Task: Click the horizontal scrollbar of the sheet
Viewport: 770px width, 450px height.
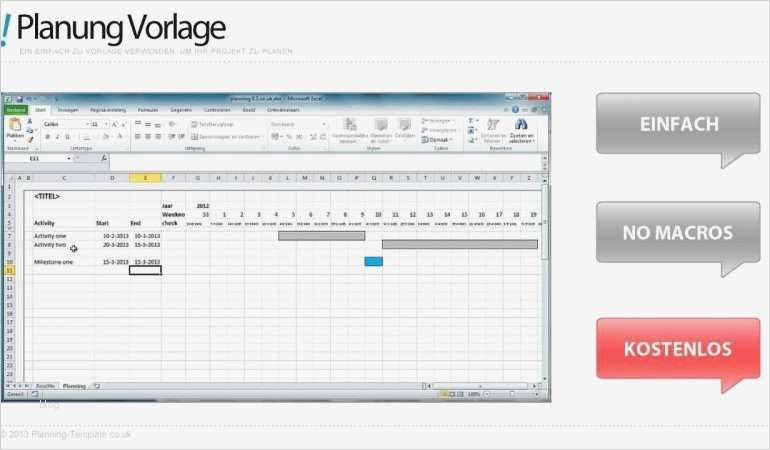Action: [x=480, y=386]
